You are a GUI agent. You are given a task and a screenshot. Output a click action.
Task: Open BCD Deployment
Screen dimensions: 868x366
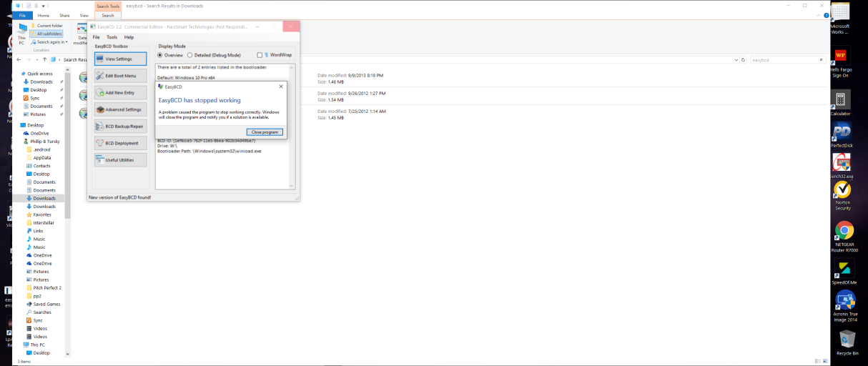tap(120, 143)
